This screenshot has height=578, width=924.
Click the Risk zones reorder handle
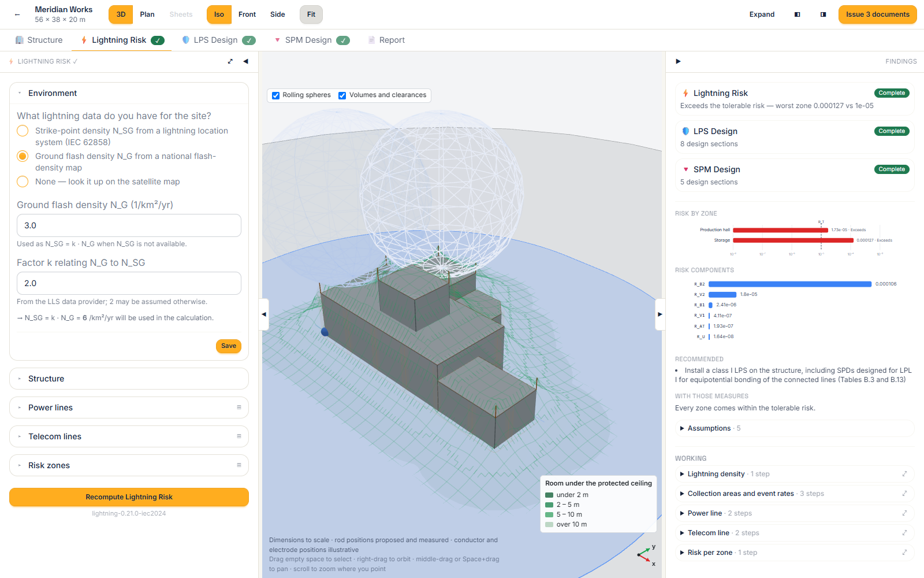coord(239,465)
